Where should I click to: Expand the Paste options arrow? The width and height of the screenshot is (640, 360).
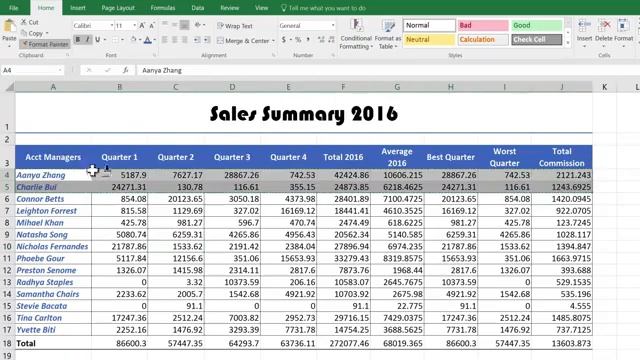[x=9, y=46]
